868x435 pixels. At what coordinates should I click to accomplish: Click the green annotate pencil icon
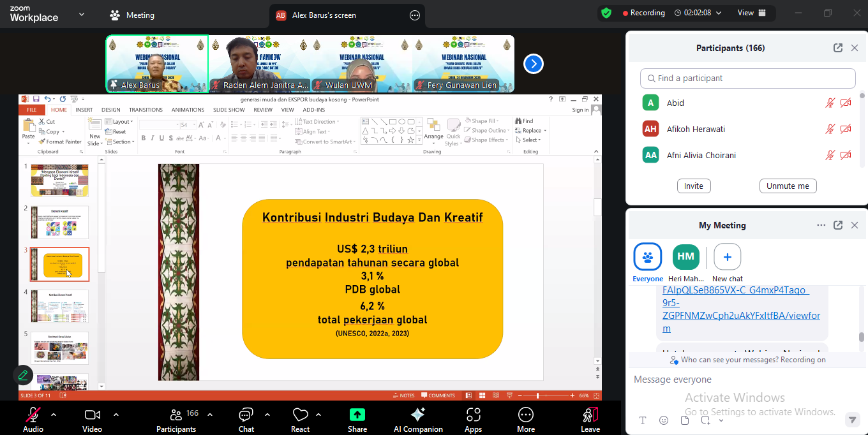pos(23,375)
